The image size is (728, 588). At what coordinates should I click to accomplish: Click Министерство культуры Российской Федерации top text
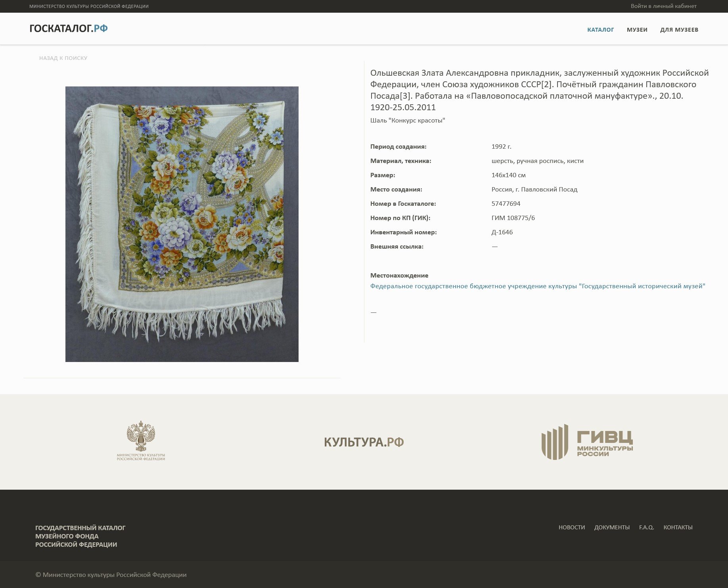(89, 6)
